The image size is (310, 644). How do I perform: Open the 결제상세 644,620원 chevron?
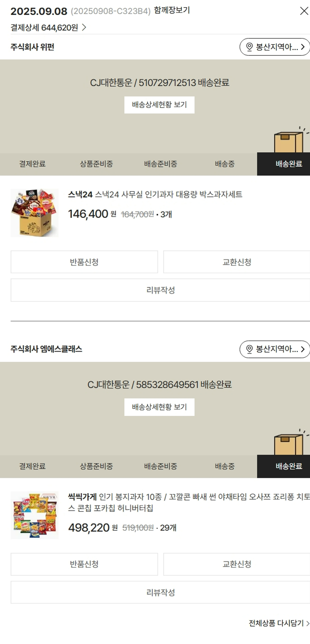pos(84,28)
